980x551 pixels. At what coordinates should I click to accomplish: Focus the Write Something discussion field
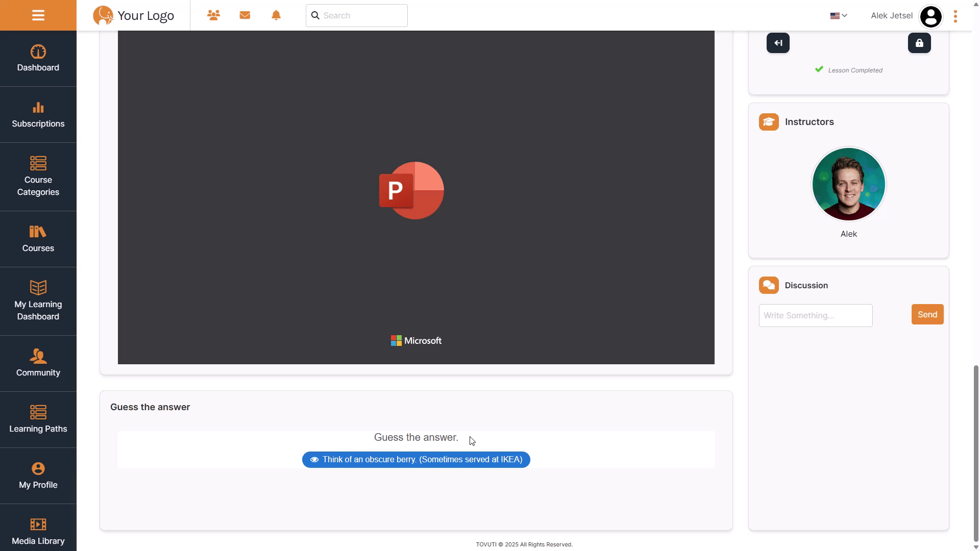pos(816,316)
